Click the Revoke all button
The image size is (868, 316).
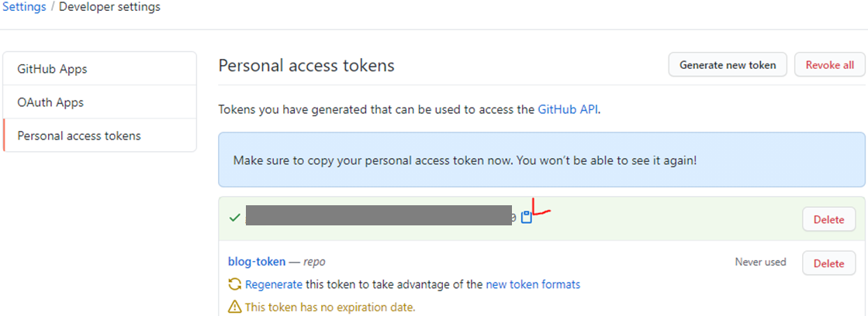pos(829,64)
